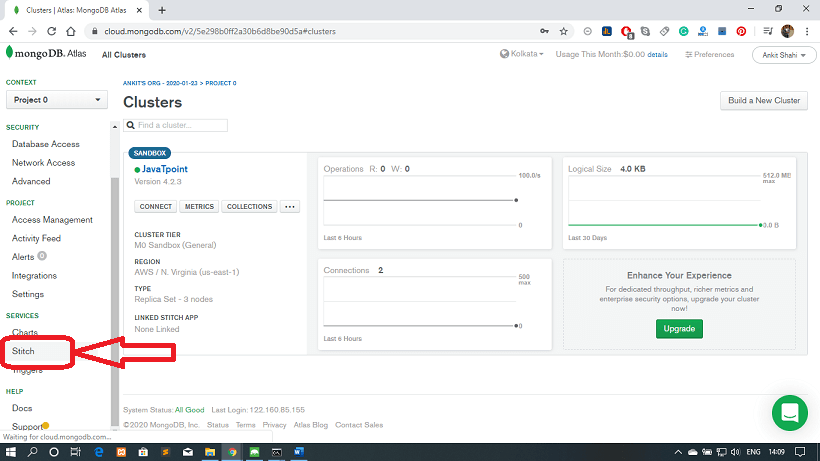The width and height of the screenshot is (820, 461).
Task: Close the Clusters Atlas tab
Action: (139, 10)
